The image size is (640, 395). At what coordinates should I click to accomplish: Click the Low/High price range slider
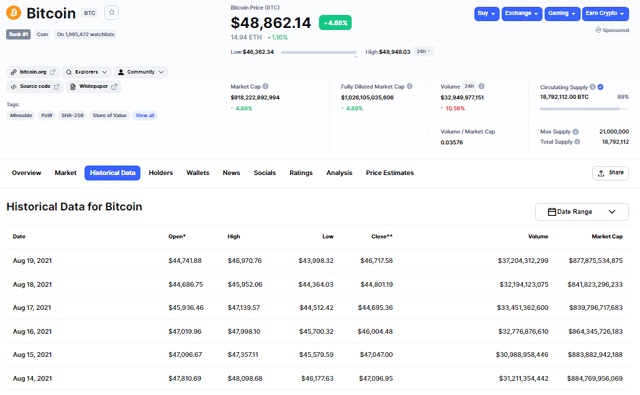pos(319,52)
